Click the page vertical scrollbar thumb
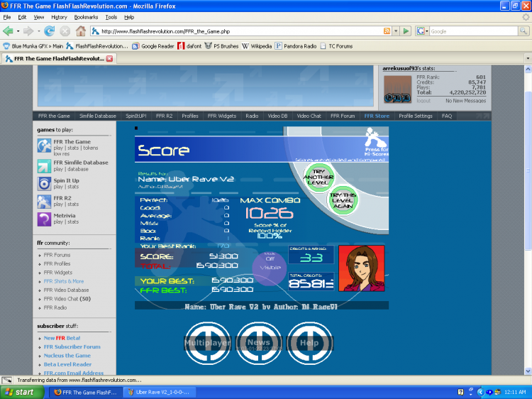 528,171
